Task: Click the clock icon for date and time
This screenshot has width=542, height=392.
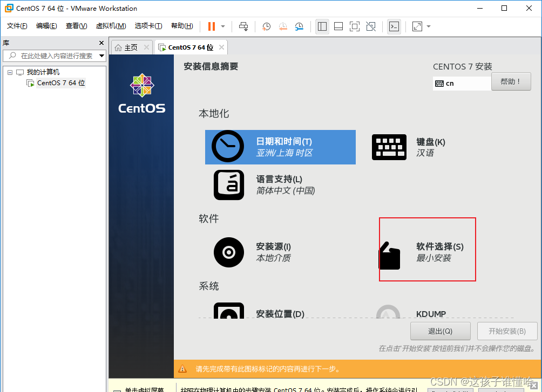Action: coord(227,147)
